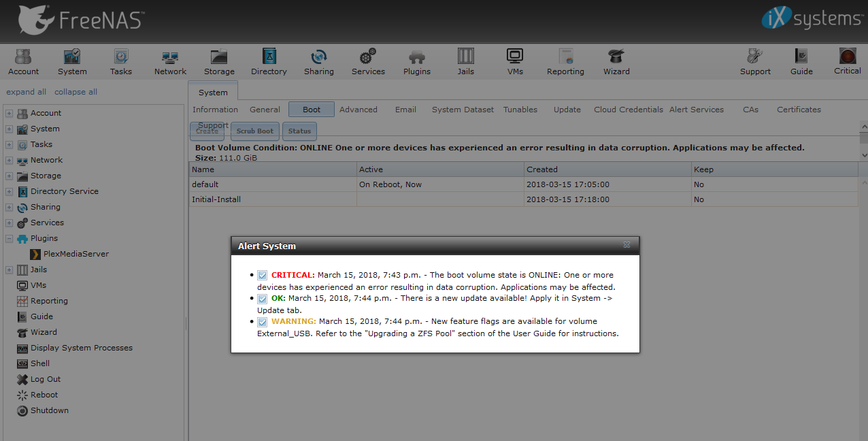Toggle the OK update alert checkbox

(262, 299)
